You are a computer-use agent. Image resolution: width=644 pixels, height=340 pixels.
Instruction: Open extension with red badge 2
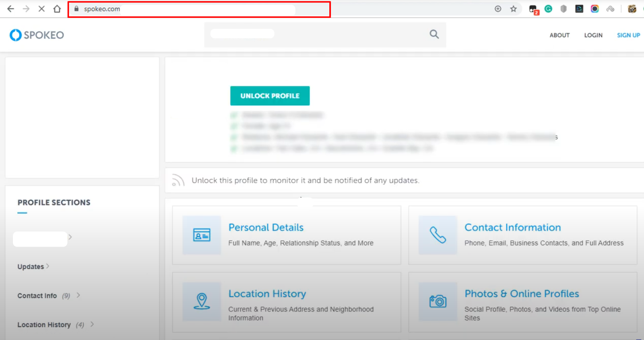(x=534, y=10)
